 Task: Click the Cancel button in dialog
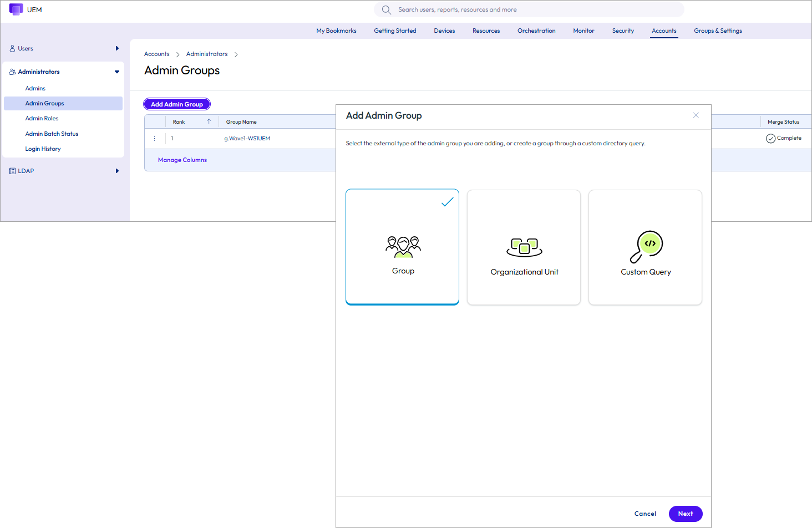coord(645,514)
